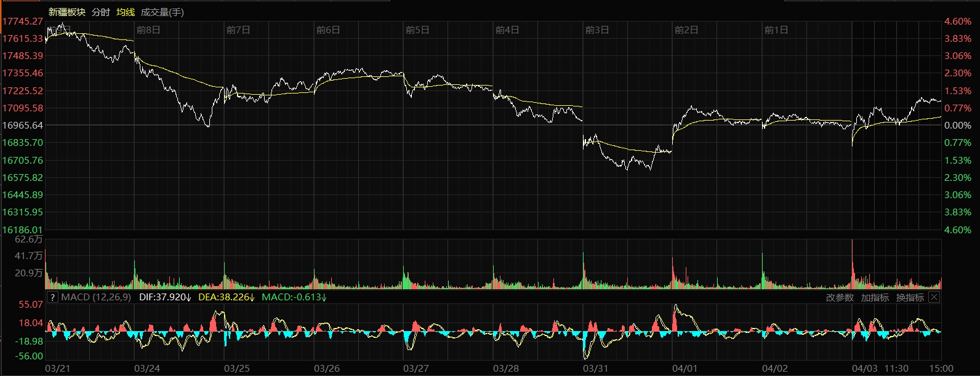This screenshot has height=376, width=980.
Task: Click the 前2日 day marker
Action: point(686,30)
